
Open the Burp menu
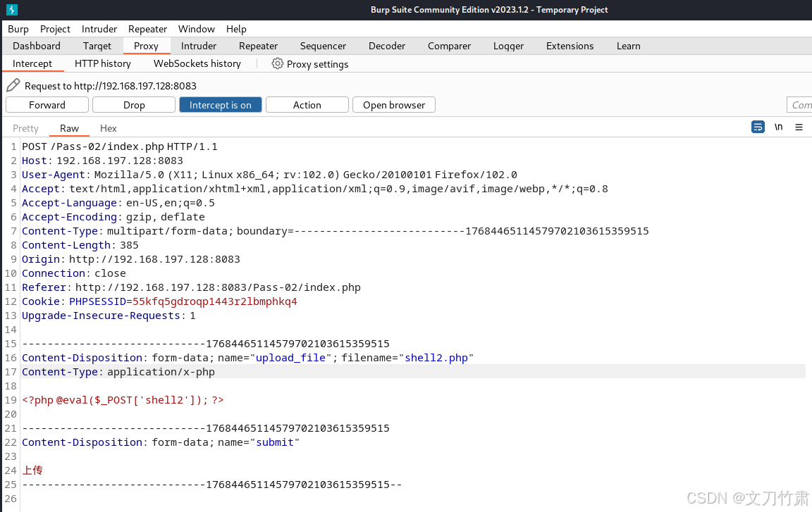pos(18,29)
